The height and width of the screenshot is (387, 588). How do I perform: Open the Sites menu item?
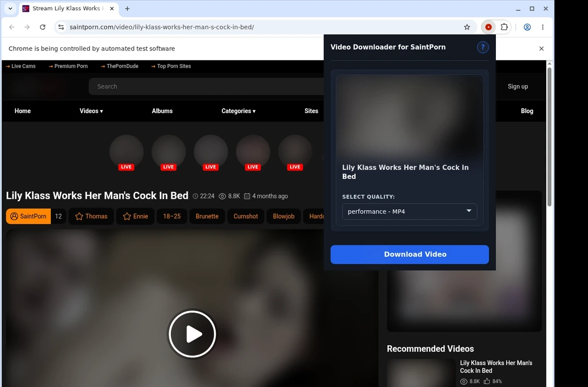(x=311, y=111)
